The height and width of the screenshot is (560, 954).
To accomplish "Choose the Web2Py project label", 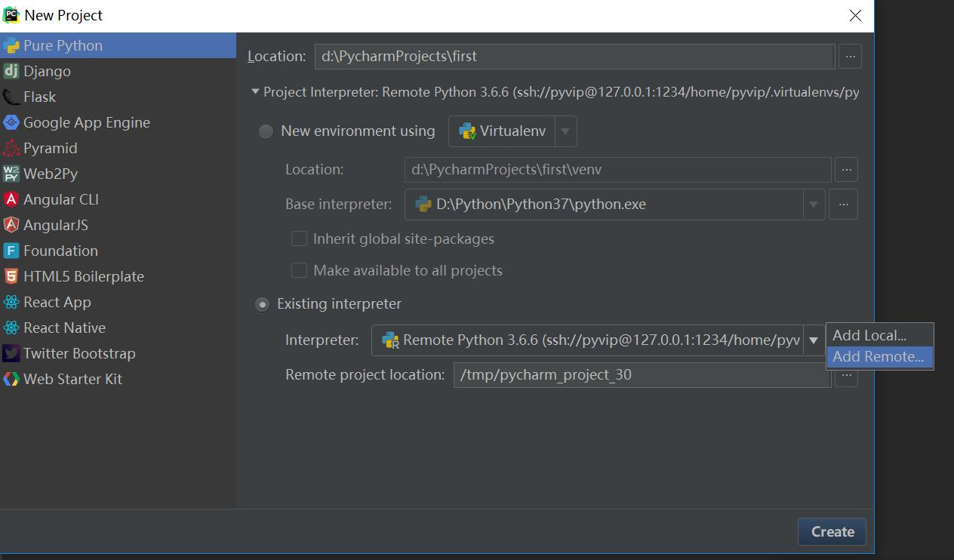I will (51, 174).
